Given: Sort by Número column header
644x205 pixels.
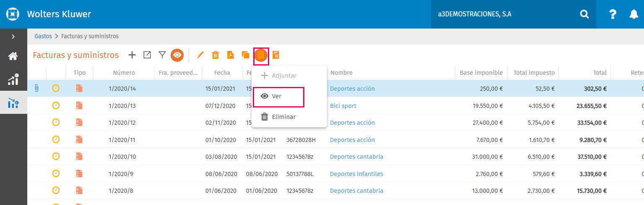Looking at the screenshot, I should [x=124, y=73].
